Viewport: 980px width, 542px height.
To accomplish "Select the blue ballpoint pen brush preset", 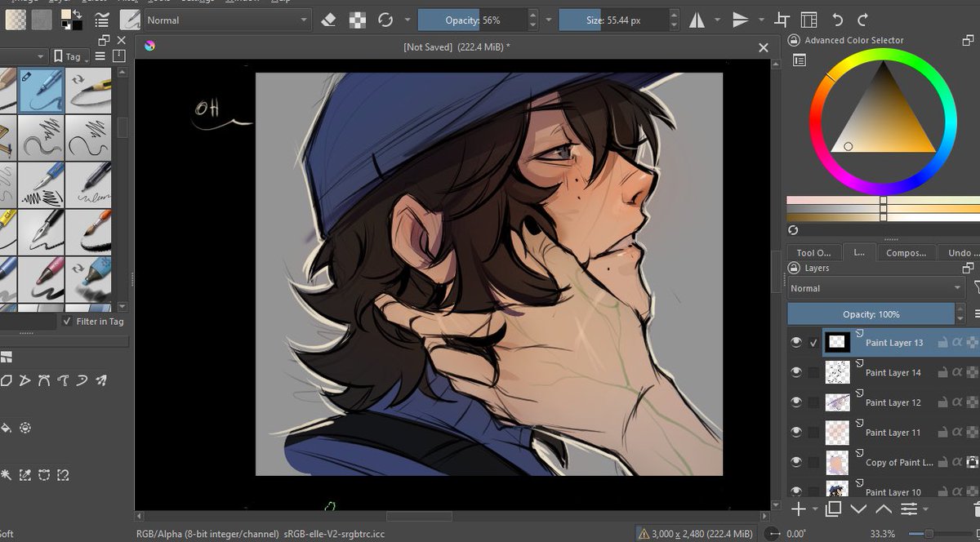I will [42, 90].
